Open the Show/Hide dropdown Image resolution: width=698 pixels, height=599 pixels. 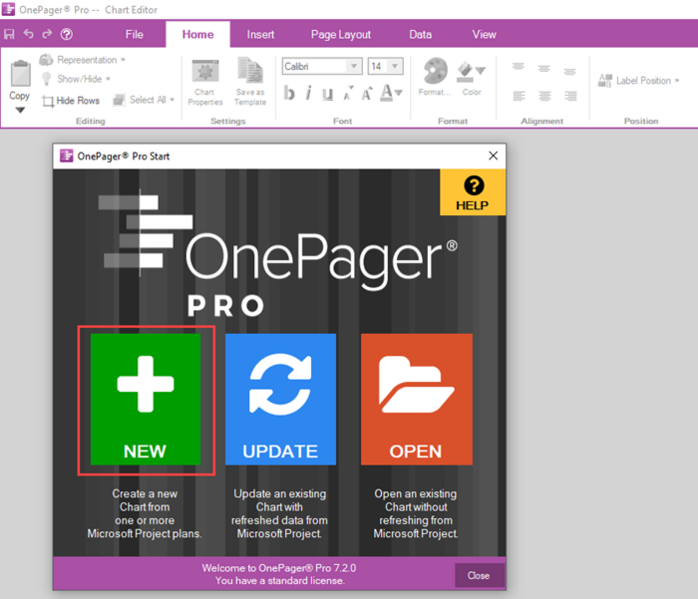[76, 79]
